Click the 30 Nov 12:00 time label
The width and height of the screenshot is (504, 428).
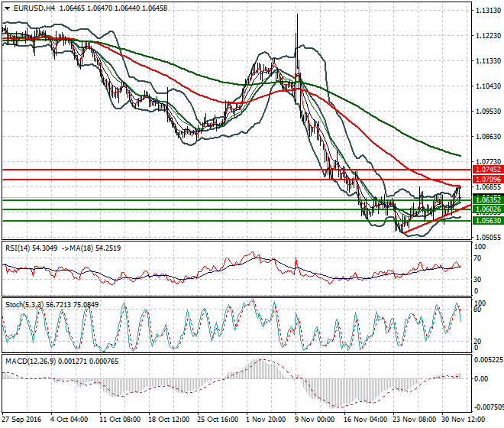(464, 420)
